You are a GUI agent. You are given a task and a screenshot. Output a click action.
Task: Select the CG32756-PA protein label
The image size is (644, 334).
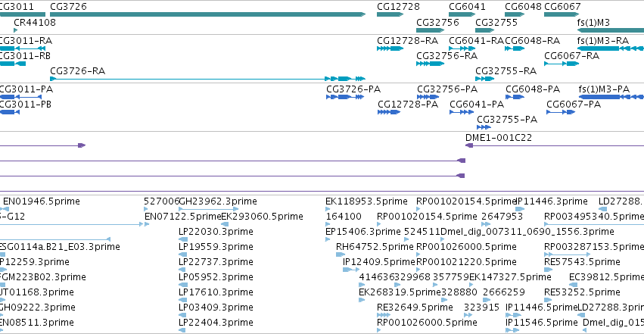click(x=447, y=89)
